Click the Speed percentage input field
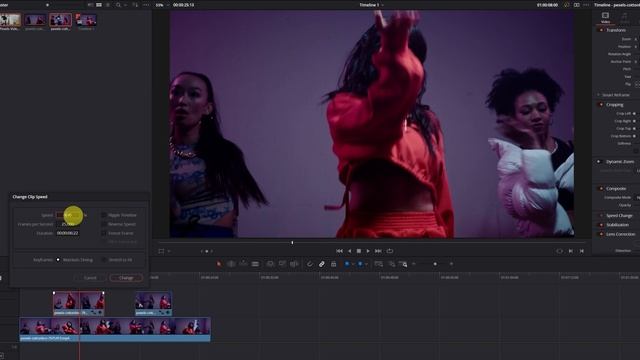This screenshot has height=360, width=640. tap(69, 215)
